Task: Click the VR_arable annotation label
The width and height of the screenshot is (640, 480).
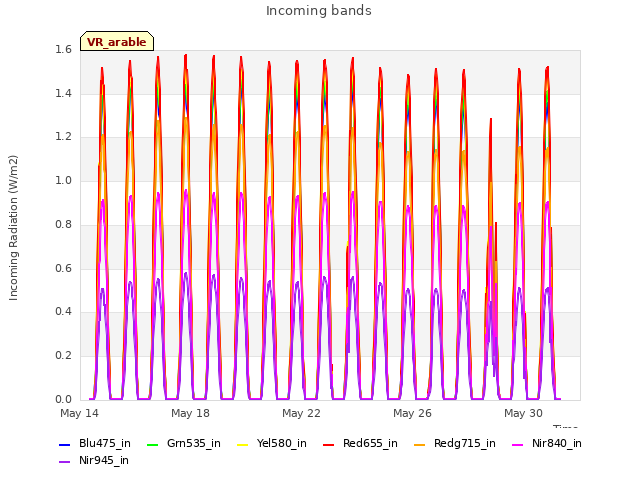Action: click(x=117, y=42)
